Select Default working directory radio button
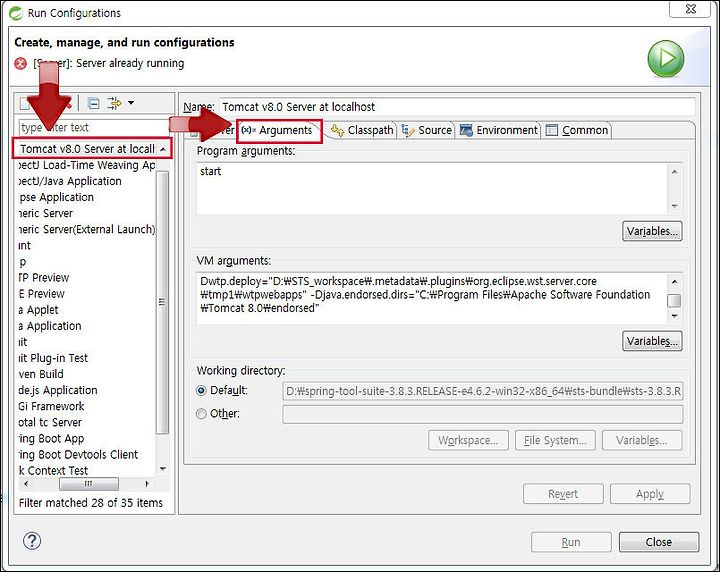Viewport: 720px width, 572px height. click(x=201, y=391)
